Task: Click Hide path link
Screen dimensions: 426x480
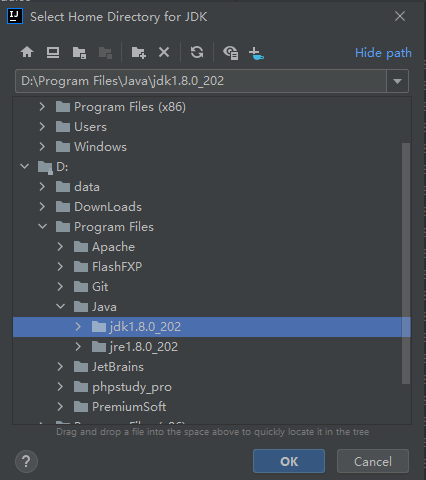Action: (x=383, y=53)
